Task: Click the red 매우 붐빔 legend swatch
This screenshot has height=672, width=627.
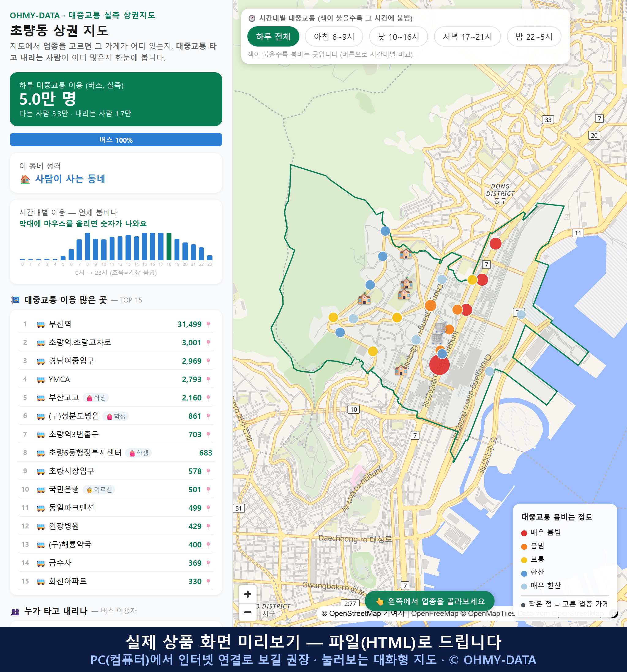Action: (x=524, y=533)
